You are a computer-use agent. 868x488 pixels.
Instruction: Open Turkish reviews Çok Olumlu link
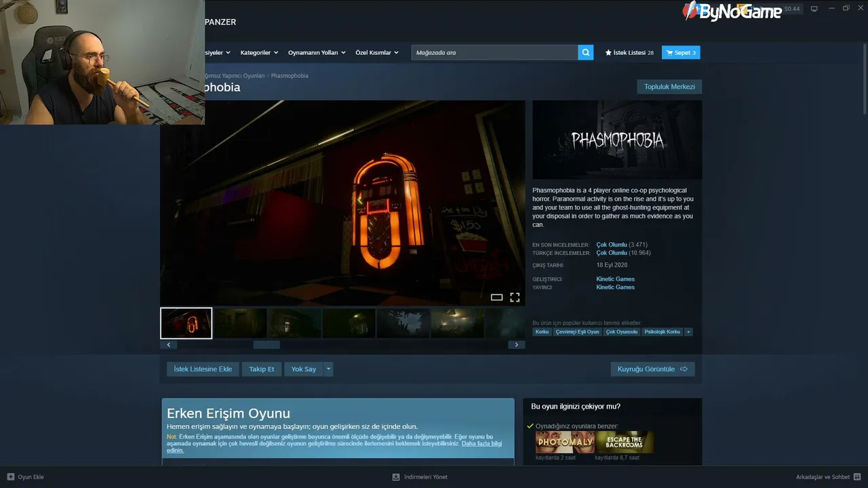tap(612, 253)
